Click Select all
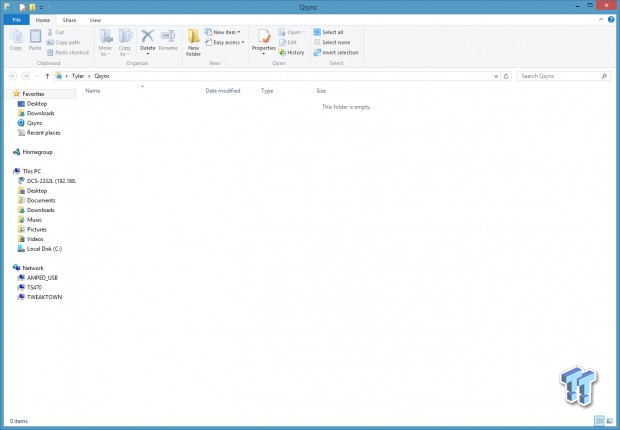The width and height of the screenshot is (620, 430). 329,32
